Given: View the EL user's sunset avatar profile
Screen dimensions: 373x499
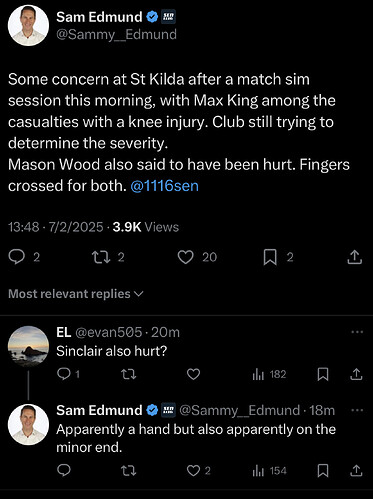Looking at the screenshot, I should [28, 346].
